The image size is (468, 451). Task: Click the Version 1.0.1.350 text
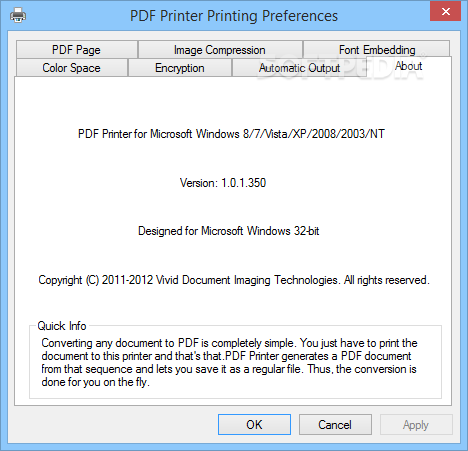[x=223, y=183]
